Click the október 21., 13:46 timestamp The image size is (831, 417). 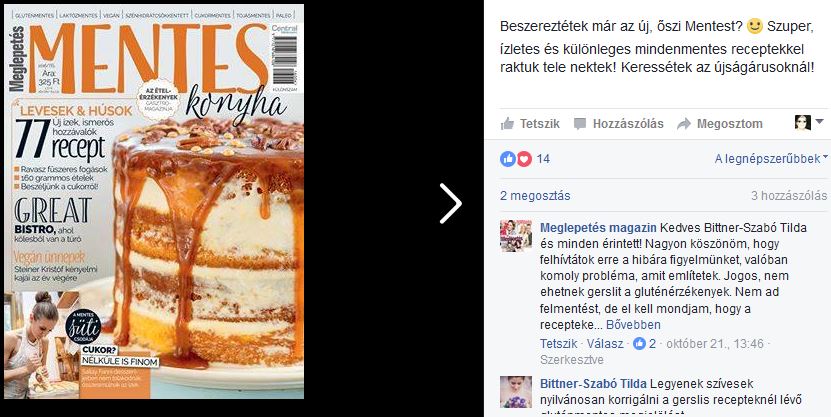715,344
